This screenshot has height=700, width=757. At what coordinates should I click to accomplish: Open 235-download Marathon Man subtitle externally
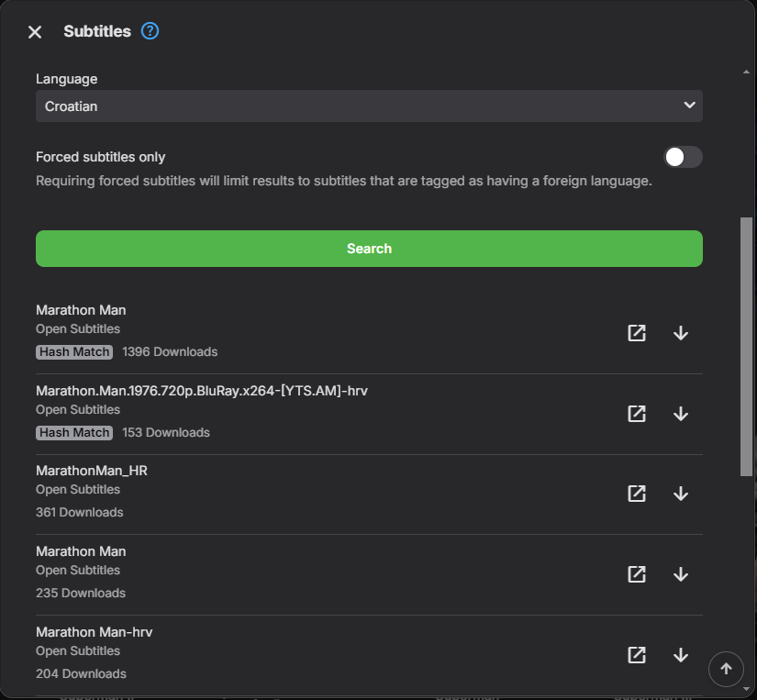637,574
